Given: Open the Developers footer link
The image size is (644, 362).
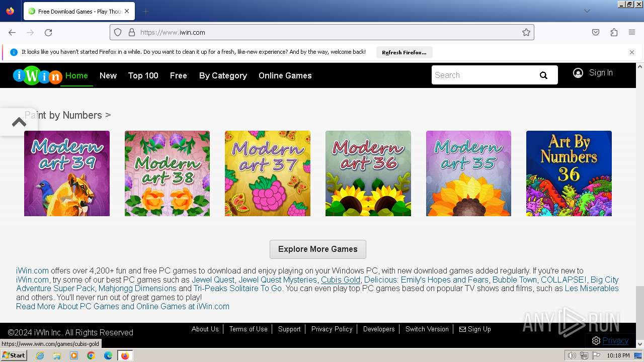Looking at the screenshot, I should click(x=379, y=329).
